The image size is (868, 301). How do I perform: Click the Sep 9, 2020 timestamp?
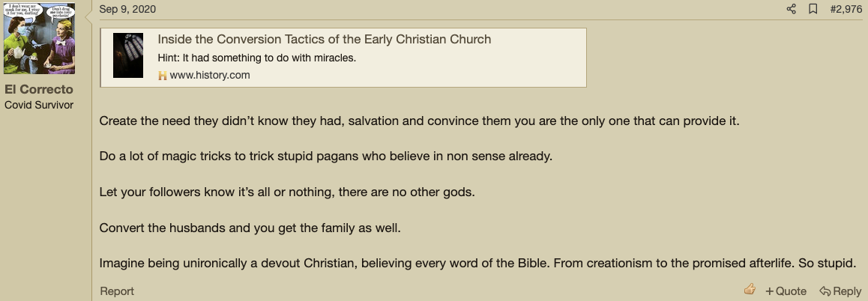pyautogui.click(x=127, y=9)
